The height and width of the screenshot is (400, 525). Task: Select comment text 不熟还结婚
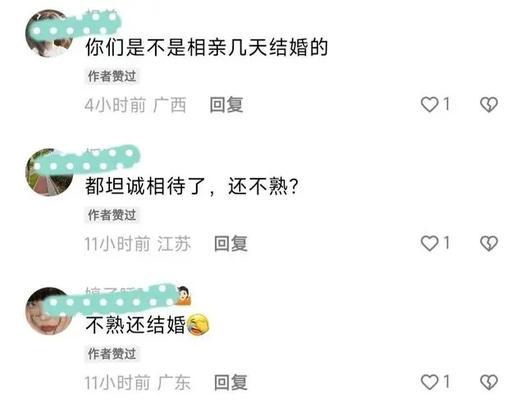(135, 325)
